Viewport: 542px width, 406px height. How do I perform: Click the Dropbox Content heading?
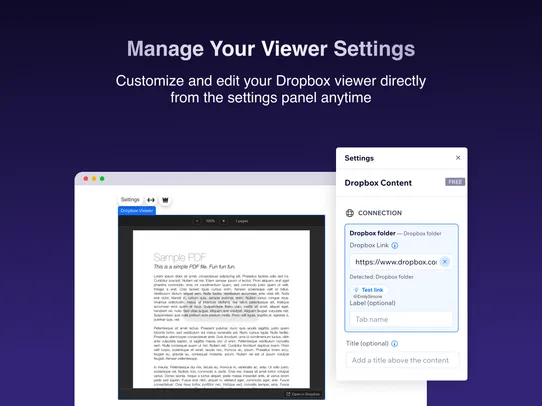378,183
